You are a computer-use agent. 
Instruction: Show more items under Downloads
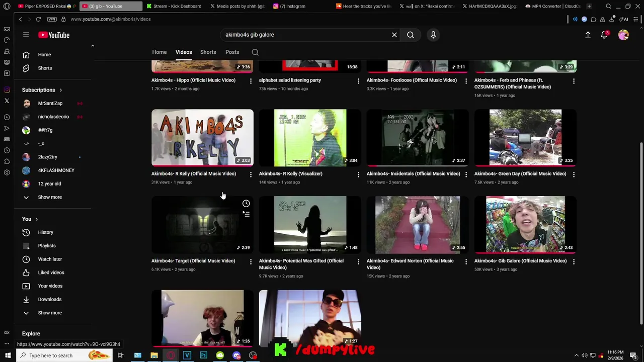(x=50, y=313)
